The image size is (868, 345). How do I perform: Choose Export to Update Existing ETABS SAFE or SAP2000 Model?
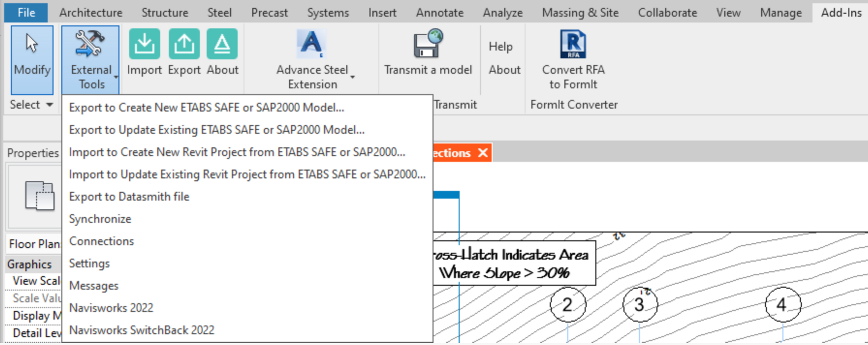tap(247, 130)
